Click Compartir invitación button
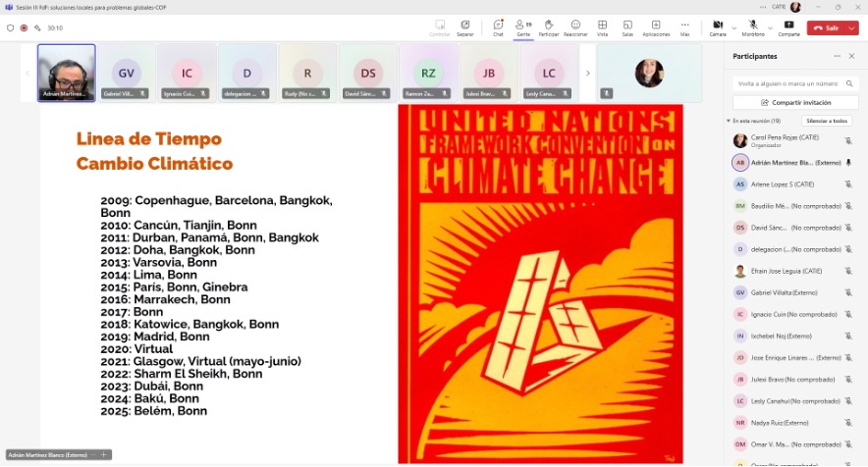 click(795, 102)
